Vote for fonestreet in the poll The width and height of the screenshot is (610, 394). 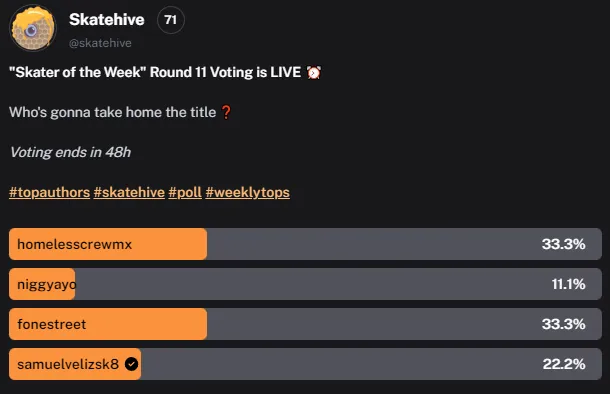pyautogui.click(x=305, y=324)
